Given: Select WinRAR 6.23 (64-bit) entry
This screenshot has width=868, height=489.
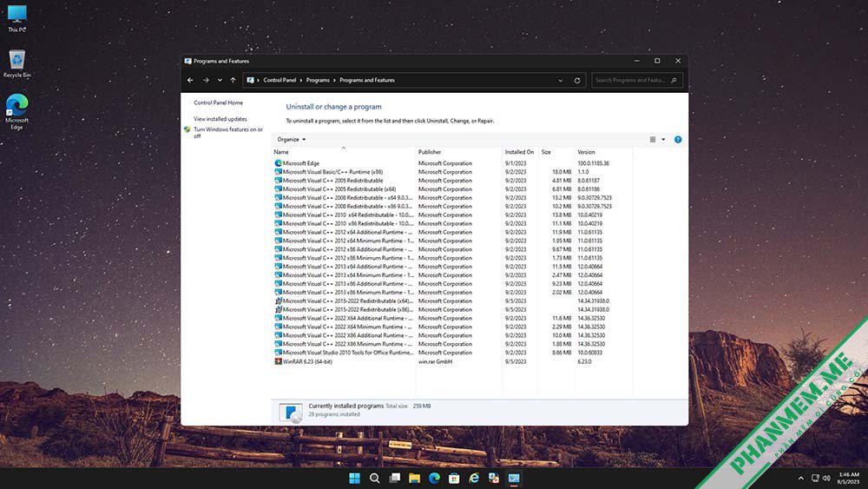Looking at the screenshot, I should [x=453, y=361].
